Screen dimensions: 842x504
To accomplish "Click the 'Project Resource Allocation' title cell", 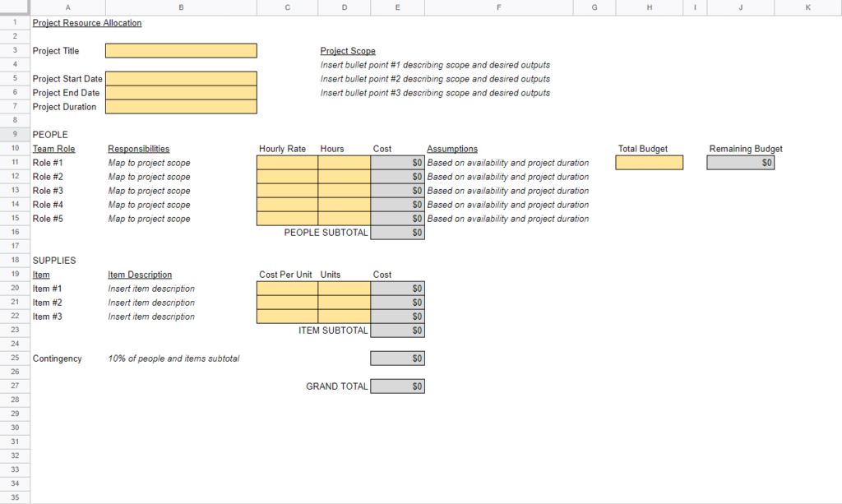I will pos(87,23).
